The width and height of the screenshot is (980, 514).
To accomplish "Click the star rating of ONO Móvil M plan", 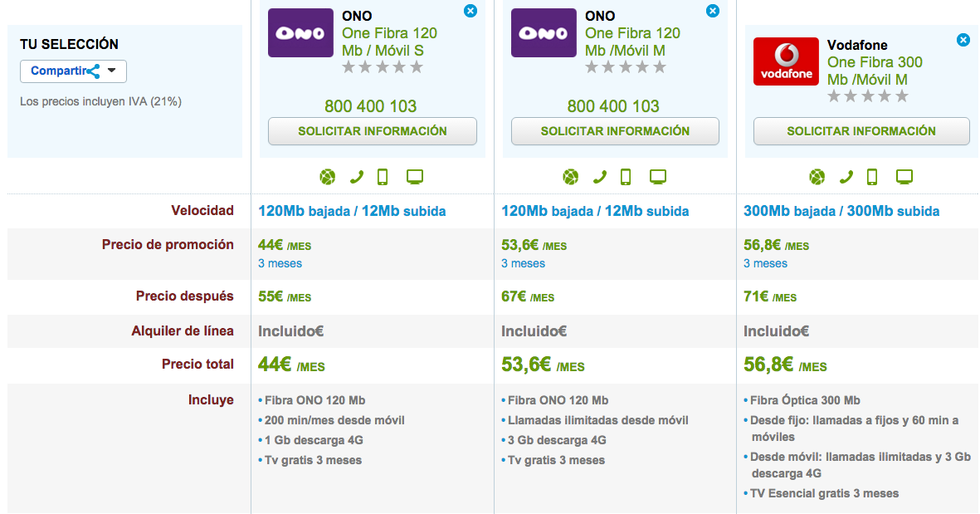I will tap(626, 67).
